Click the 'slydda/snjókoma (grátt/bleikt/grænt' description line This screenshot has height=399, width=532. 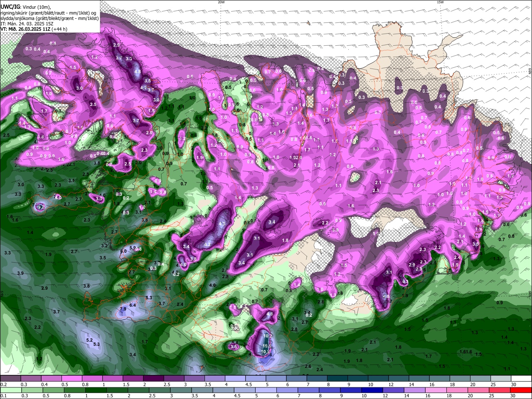tap(49, 18)
